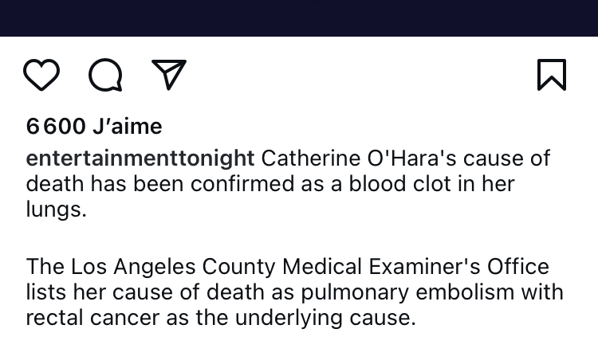Open the entertainmenttonight profile from caption
The height and width of the screenshot is (364, 598).
140,158
